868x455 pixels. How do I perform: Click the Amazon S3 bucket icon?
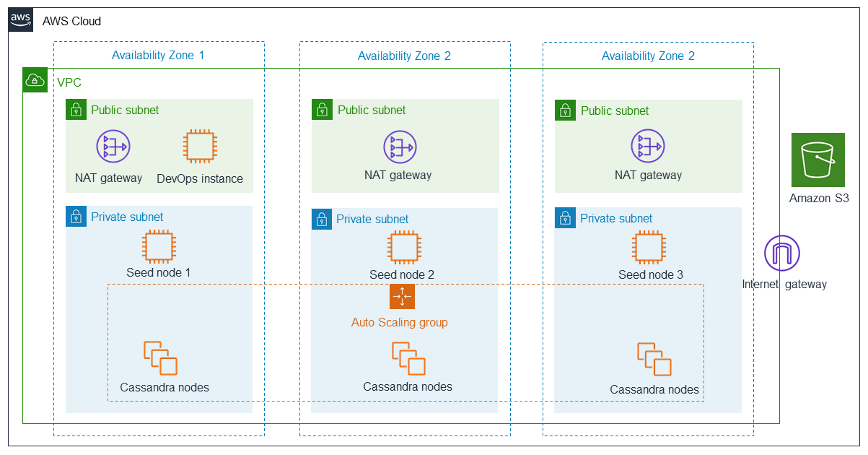point(817,160)
